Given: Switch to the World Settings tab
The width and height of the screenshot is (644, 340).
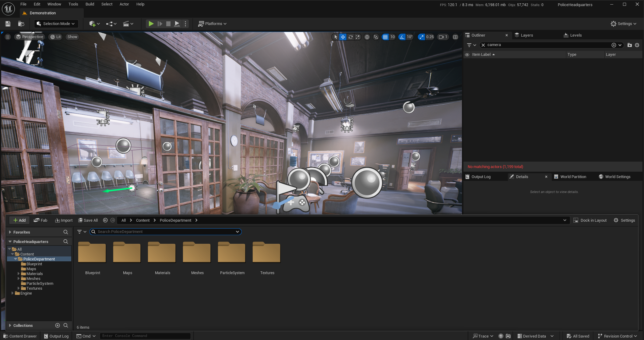Looking at the screenshot, I should [x=617, y=177].
